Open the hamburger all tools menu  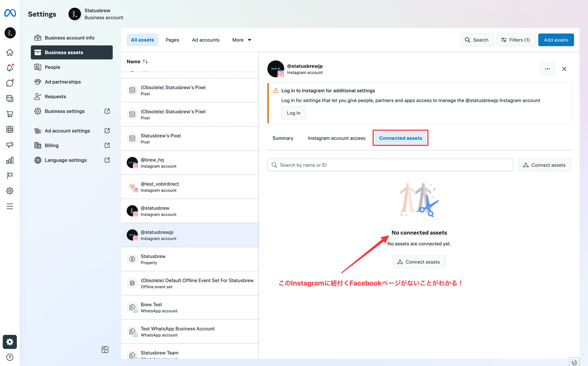click(10, 206)
